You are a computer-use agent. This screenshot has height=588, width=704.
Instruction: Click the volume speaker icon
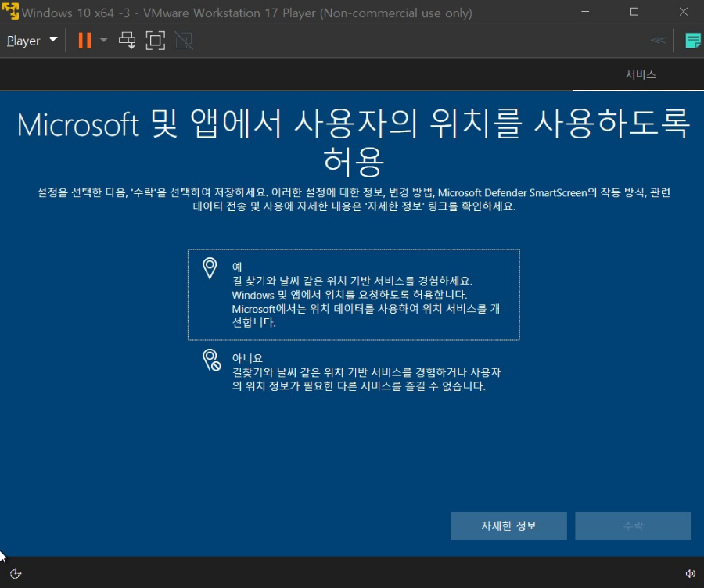click(690, 574)
